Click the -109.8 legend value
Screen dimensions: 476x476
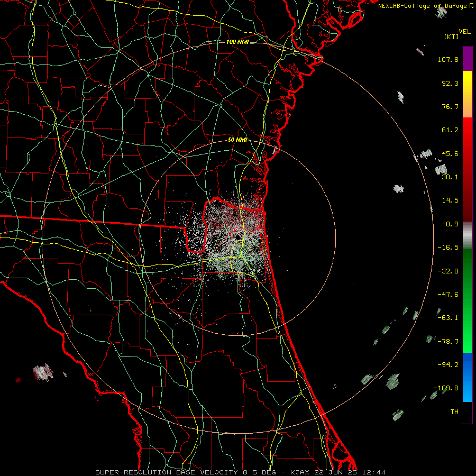coord(446,388)
